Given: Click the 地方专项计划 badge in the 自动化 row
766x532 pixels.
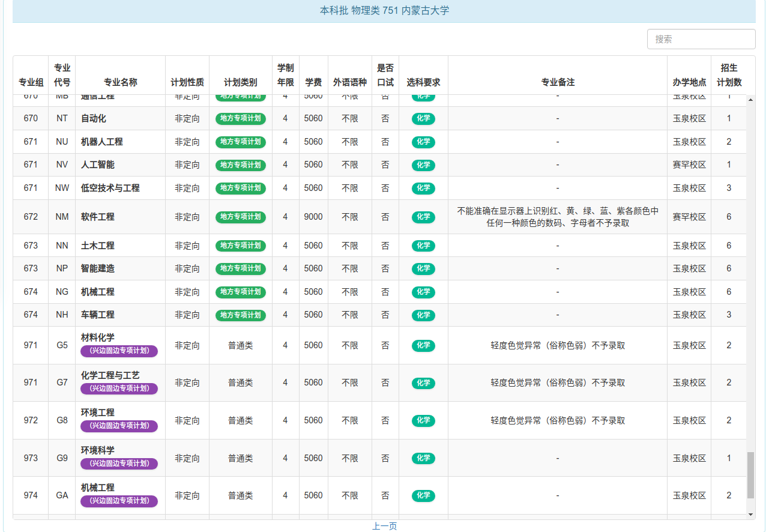Looking at the screenshot, I should [x=241, y=119].
